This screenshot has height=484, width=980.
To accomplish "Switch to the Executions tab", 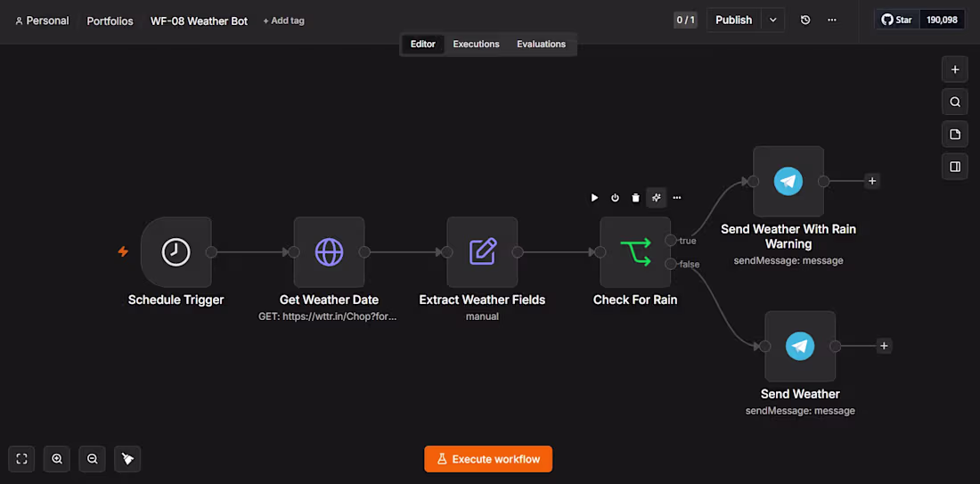I will pyautogui.click(x=477, y=45).
